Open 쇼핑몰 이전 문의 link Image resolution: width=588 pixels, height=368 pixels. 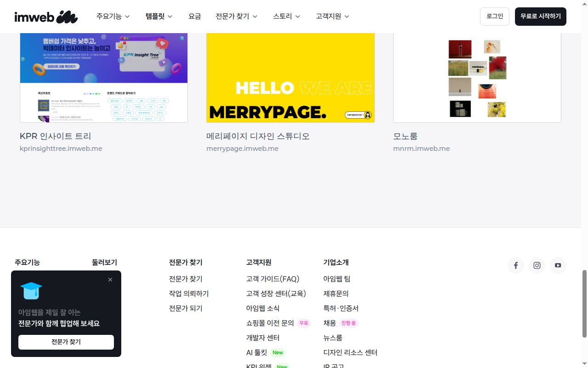point(270,323)
